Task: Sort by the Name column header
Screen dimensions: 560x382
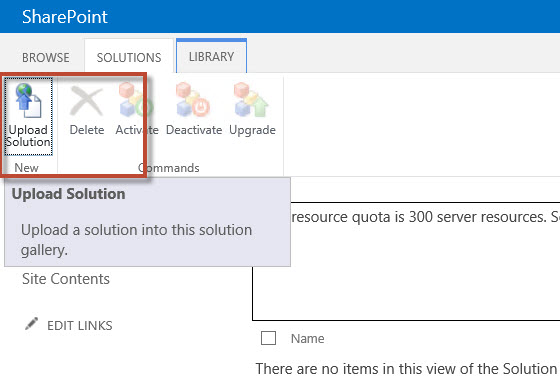Action: pos(308,338)
